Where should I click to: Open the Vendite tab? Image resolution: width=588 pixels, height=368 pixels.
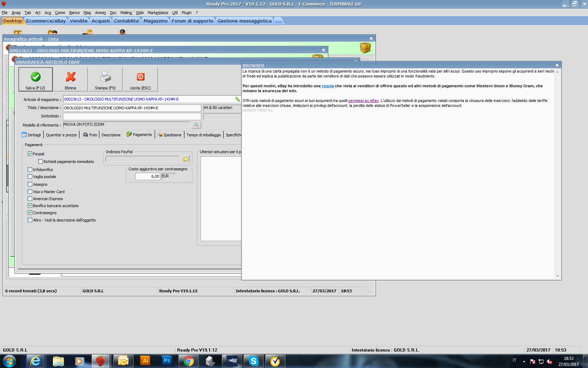79,21
